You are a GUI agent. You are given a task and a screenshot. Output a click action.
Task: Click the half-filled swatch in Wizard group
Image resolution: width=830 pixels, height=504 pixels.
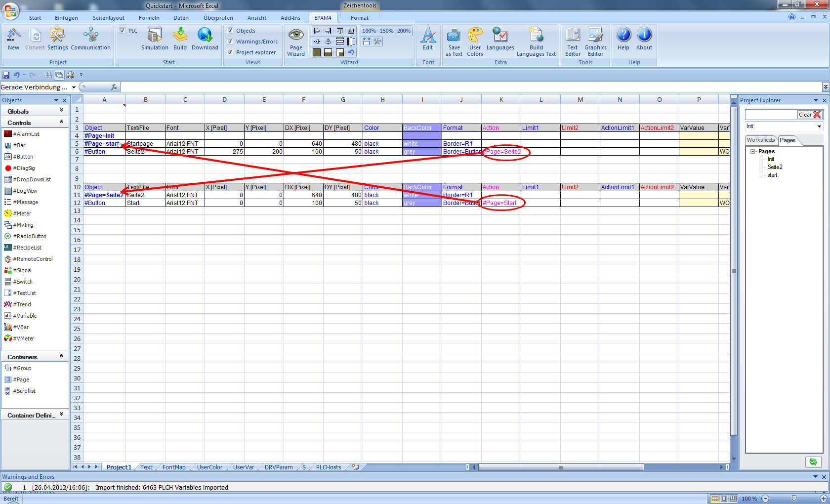(328, 52)
